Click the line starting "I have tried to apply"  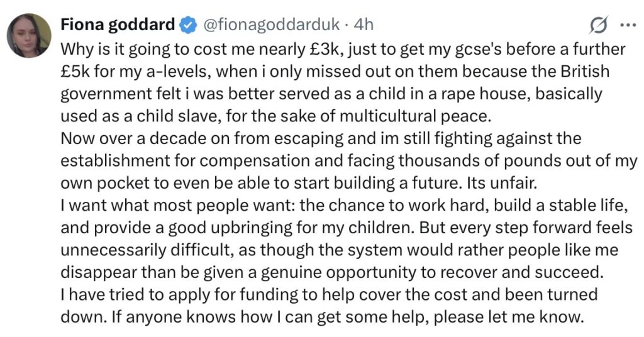point(329,295)
